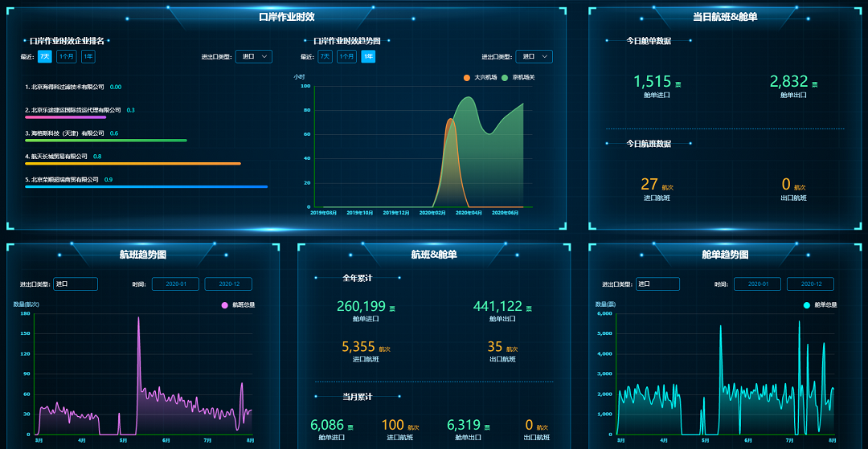Select 1个月 in the 口岸作业时效企业排名 panel
This screenshot has height=449, width=868.
[67, 57]
